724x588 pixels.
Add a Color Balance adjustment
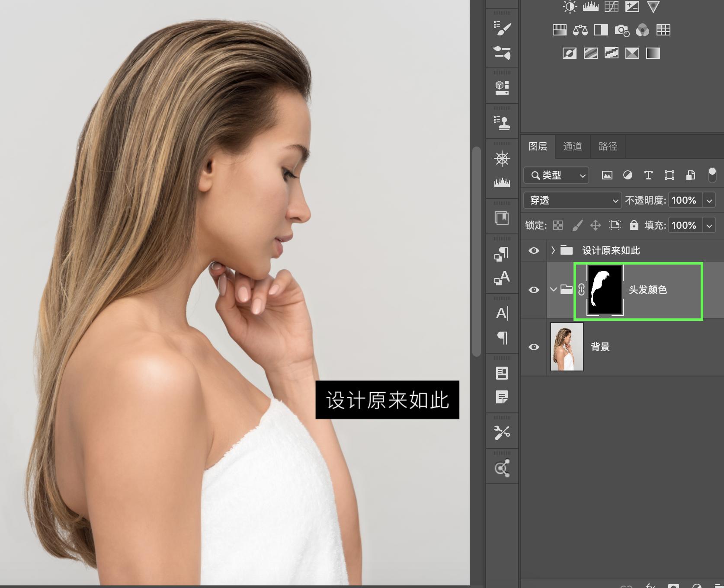580,30
